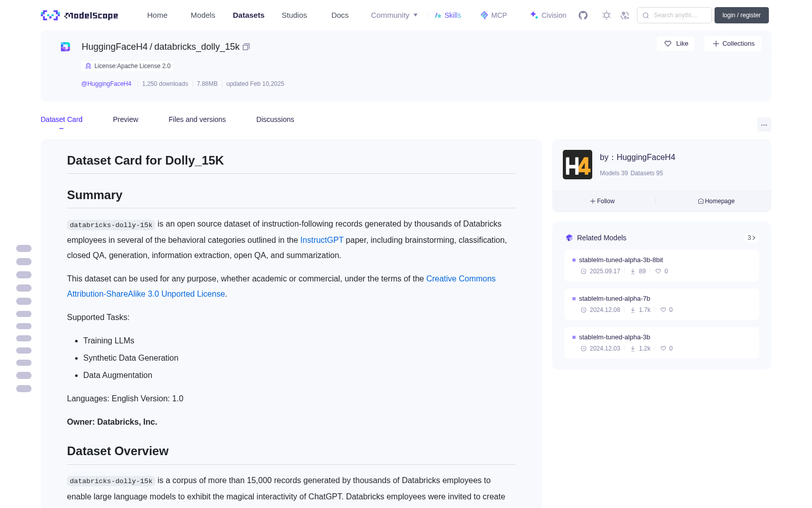Click the HuggingFaceH4 / databricks_dolly_15k title
The height and width of the screenshot is (508, 812).
[x=160, y=47]
